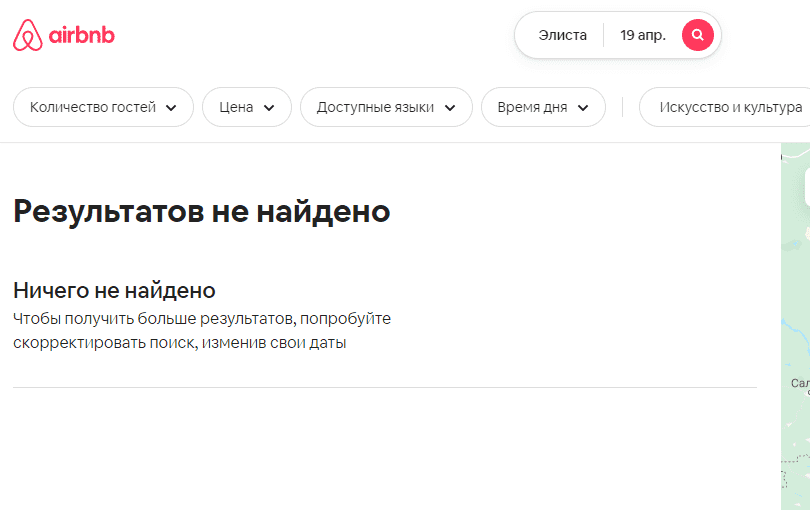Click the chevron on Время дня filter
This screenshot has height=510, width=810.
pyautogui.click(x=583, y=108)
